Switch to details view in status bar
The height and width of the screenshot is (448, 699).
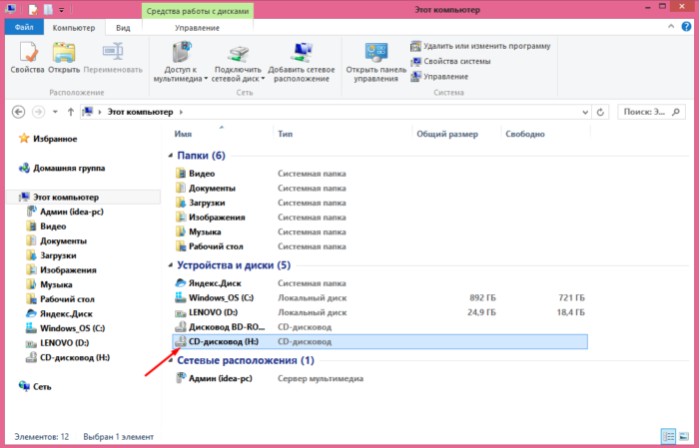coord(668,436)
